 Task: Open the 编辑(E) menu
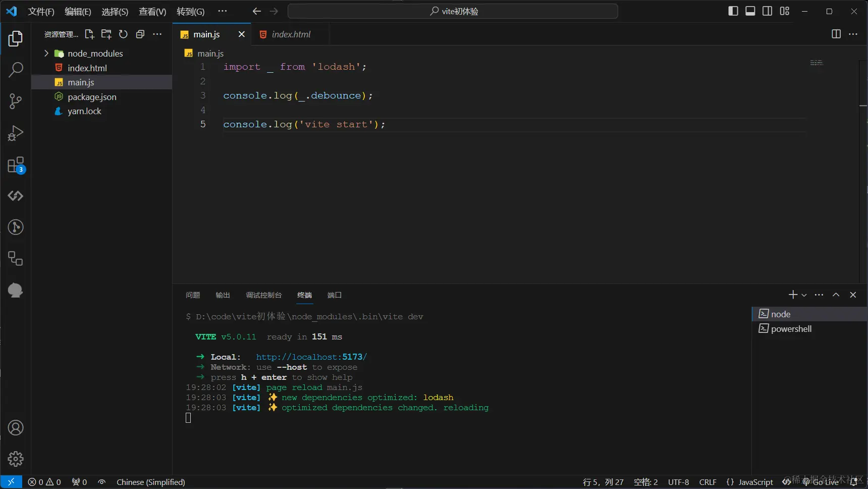click(78, 11)
